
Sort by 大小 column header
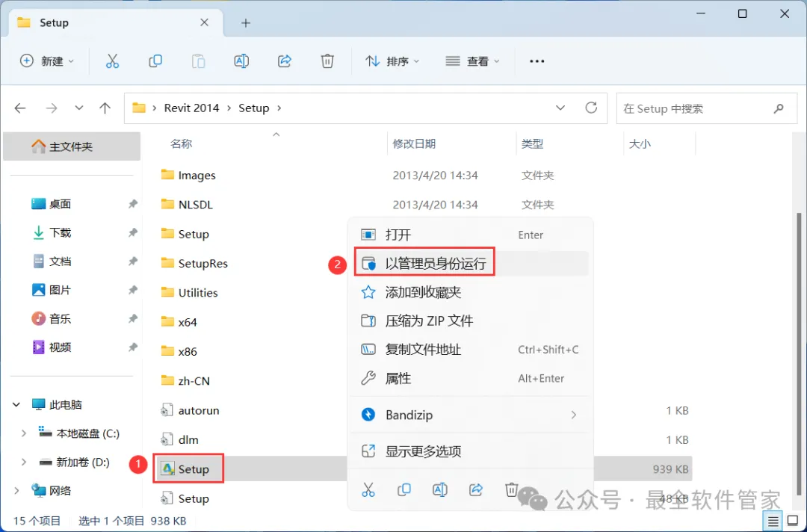point(640,144)
